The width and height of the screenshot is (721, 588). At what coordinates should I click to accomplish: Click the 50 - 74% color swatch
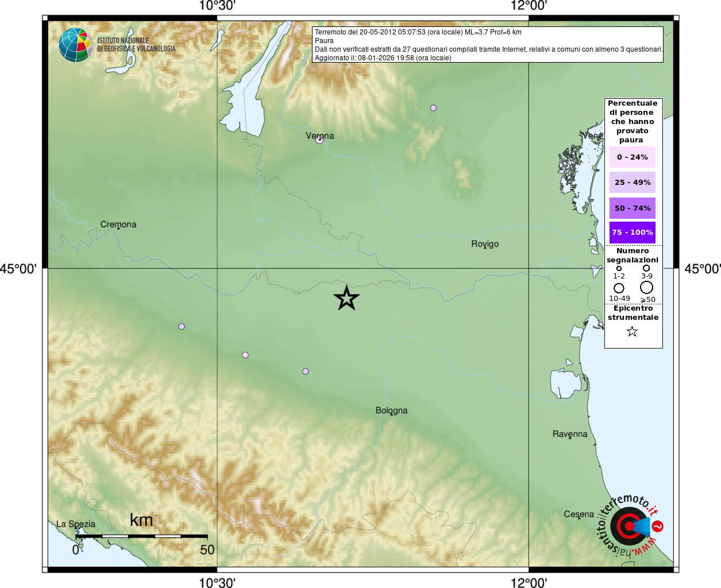tap(633, 208)
